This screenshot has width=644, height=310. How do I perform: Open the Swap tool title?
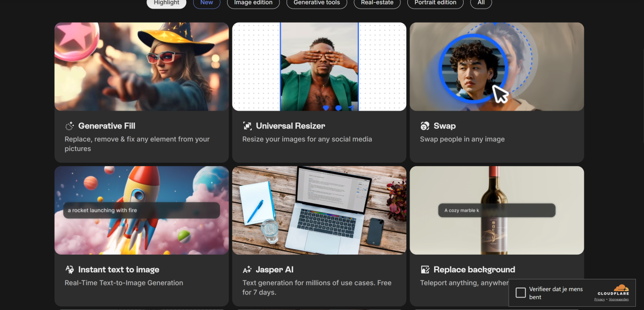(444, 126)
